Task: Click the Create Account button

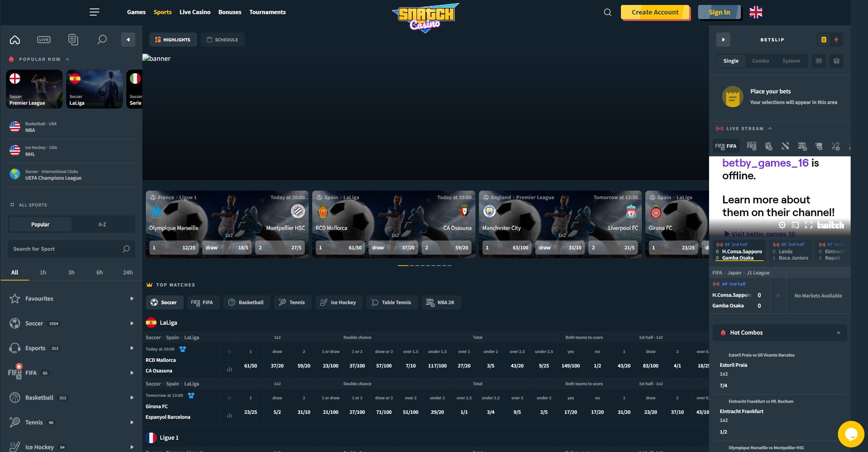Action: [x=655, y=12]
